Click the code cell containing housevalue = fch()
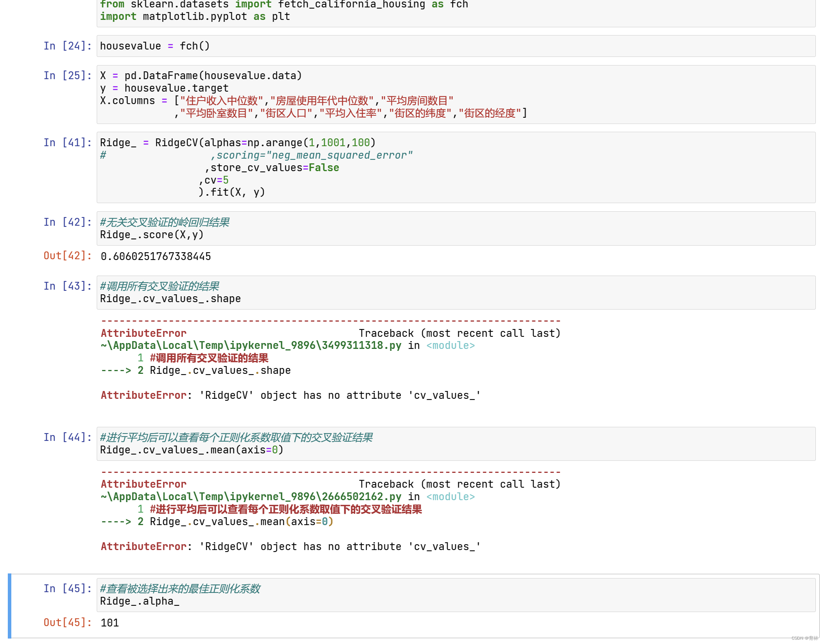This screenshot has height=644, width=824. coord(455,46)
